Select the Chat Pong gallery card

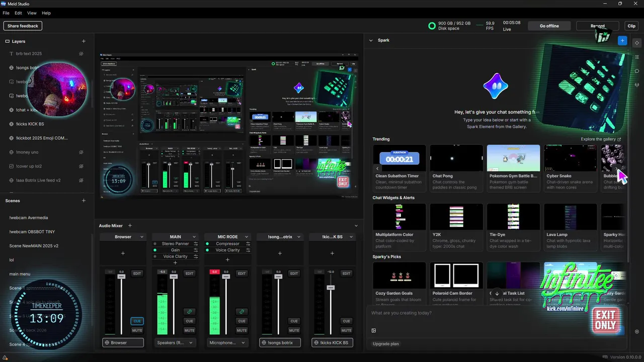(456, 168)
